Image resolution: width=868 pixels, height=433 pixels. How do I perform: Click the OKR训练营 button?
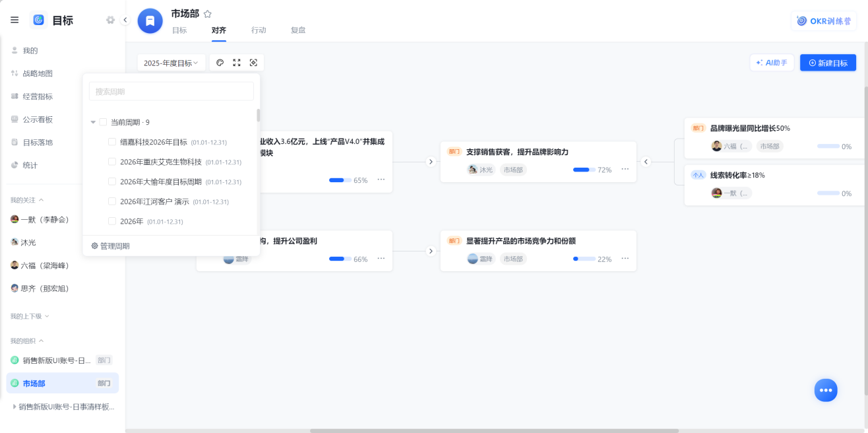point(824,20)
